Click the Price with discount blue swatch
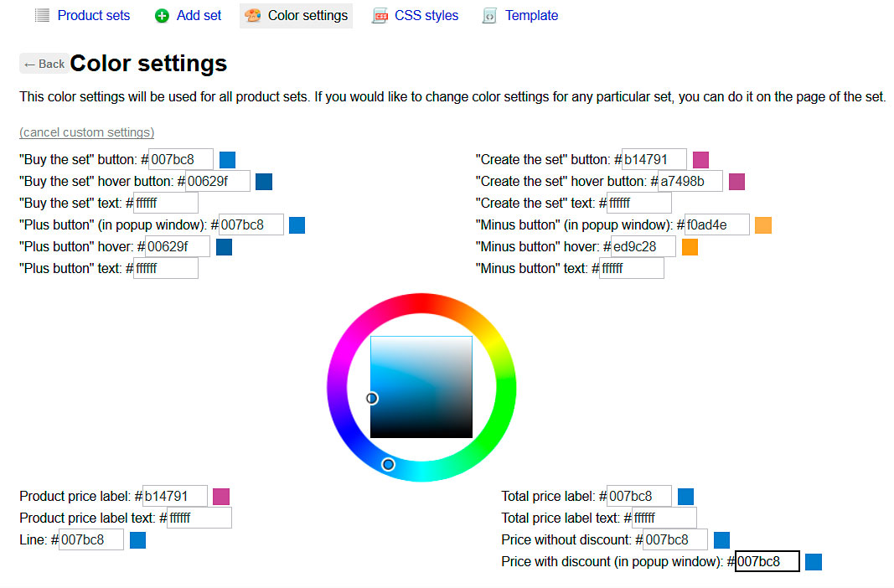 click(x=814, y=562)
